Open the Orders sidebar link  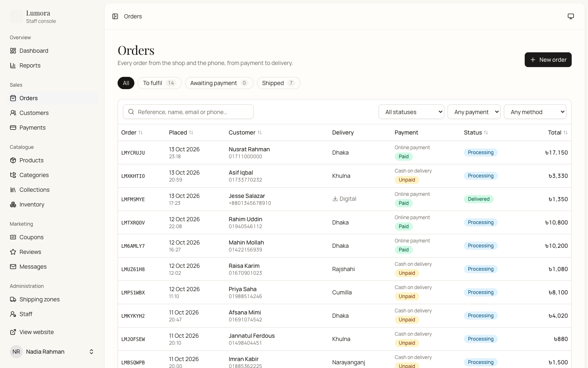[x=52, y=98]
